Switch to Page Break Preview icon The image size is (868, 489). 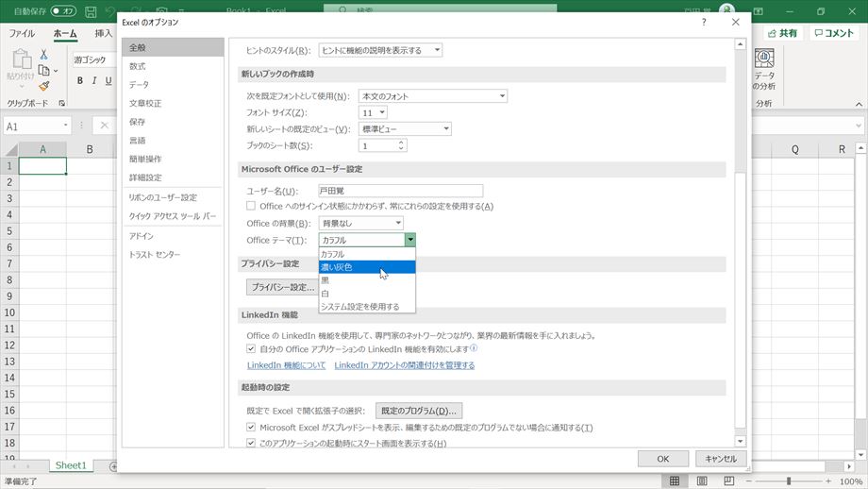tap(728, 481)
